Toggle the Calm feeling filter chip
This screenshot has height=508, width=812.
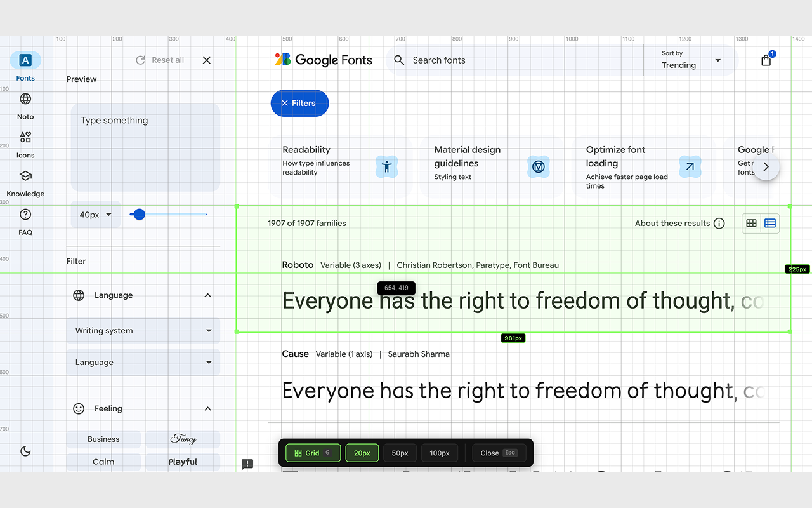(x=103, y=462)
